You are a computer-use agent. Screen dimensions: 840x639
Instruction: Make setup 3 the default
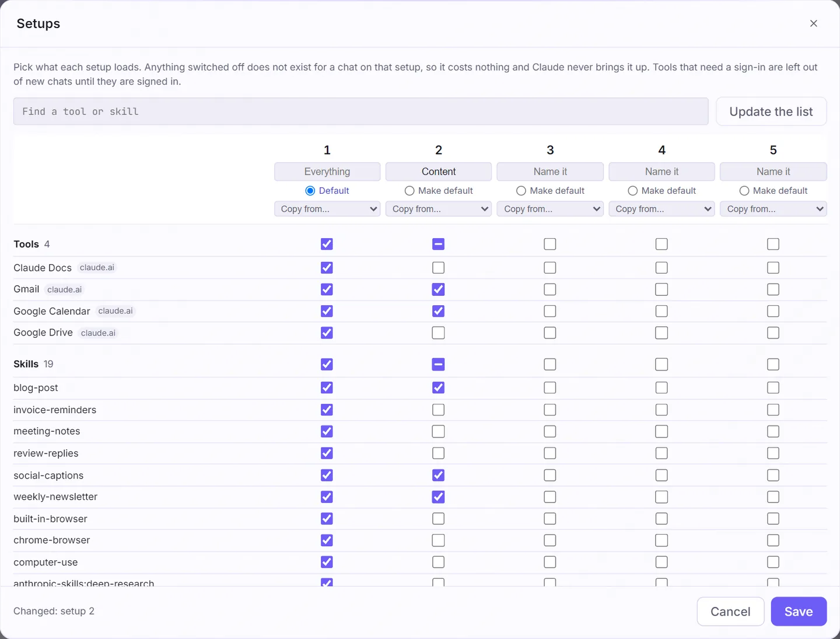click(x=521, y=191)
